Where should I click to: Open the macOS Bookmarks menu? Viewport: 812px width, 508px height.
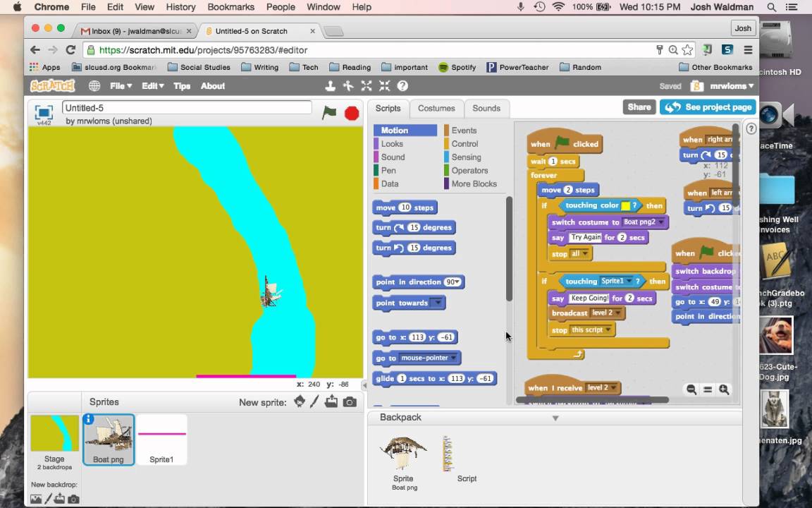coord(230,7)
